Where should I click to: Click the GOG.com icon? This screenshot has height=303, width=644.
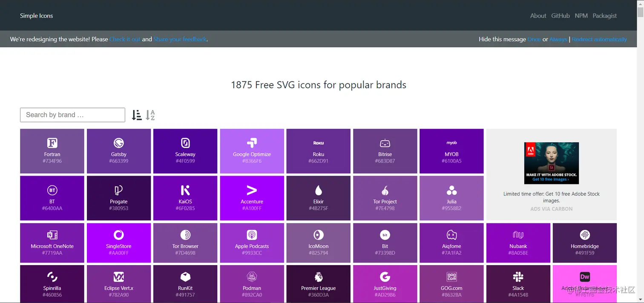pyautogui.click(x=451, y=277)
